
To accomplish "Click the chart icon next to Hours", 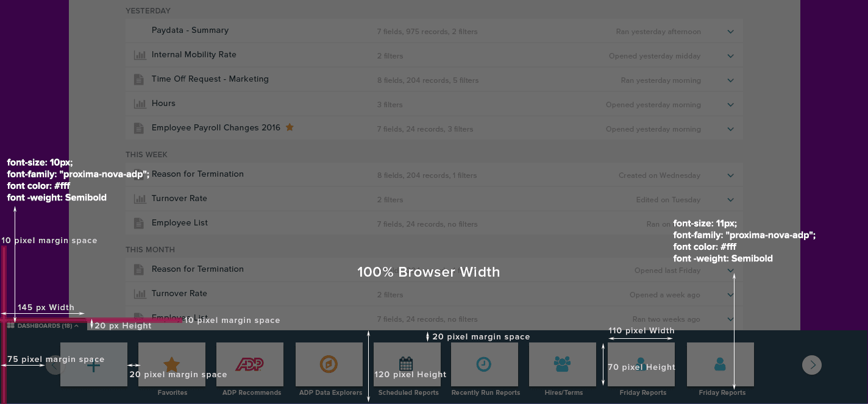I will coord(140,104).
